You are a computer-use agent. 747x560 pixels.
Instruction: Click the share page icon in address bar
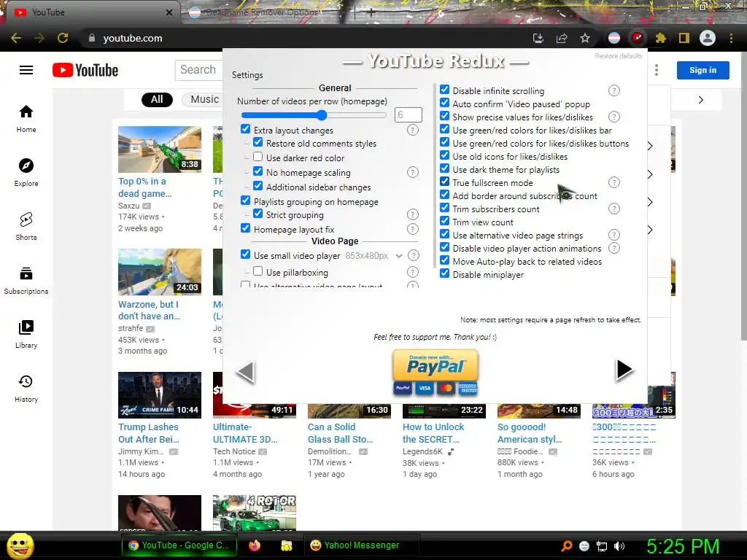tap(562, 38)
